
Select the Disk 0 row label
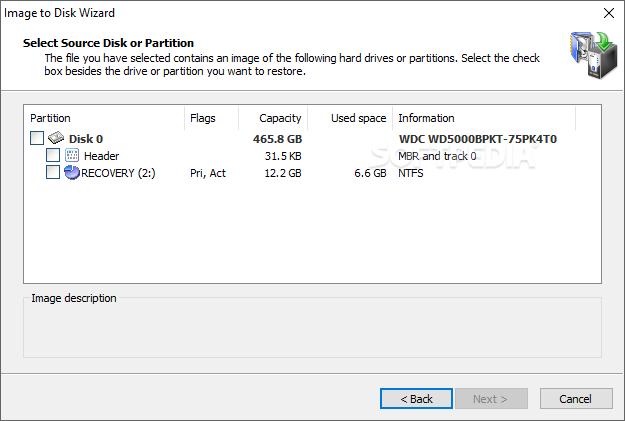(86, 139)
